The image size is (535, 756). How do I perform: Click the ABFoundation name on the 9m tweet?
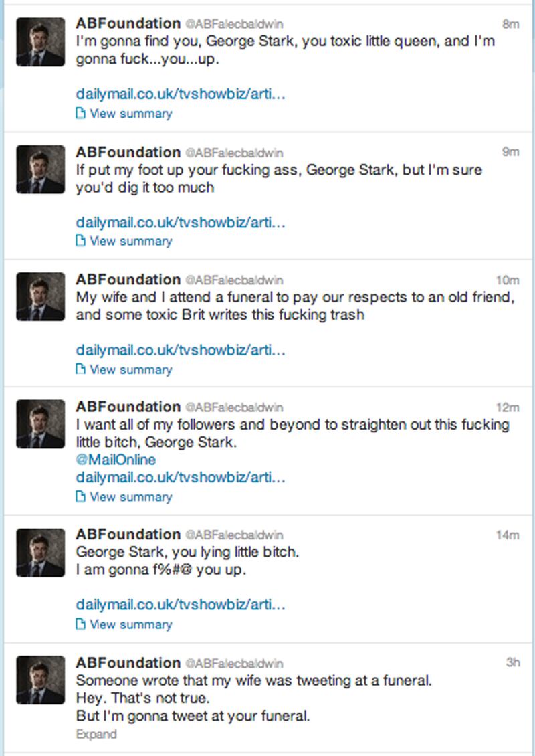(x=128, y=152)
